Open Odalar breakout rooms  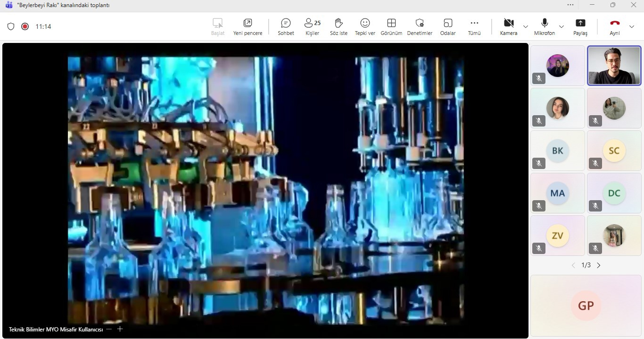[x=448, y=26]
